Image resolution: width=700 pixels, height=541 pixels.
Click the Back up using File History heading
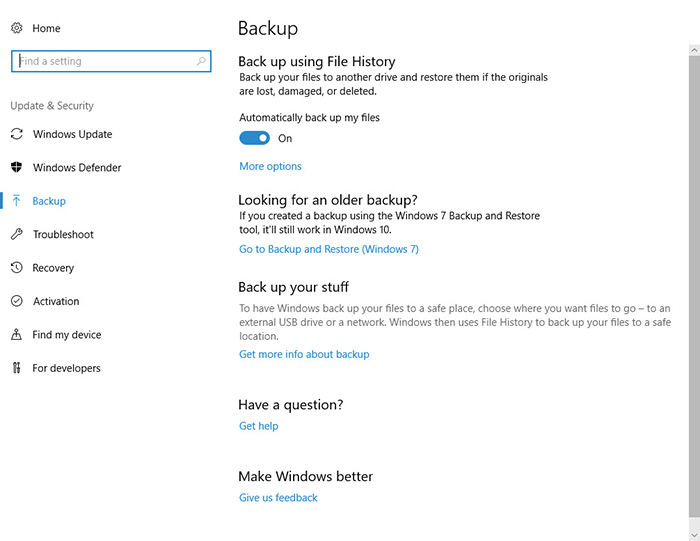coord(317,61)
